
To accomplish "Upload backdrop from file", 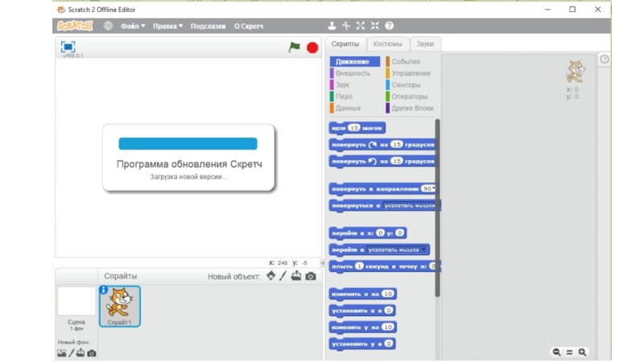I will point(80,352).
